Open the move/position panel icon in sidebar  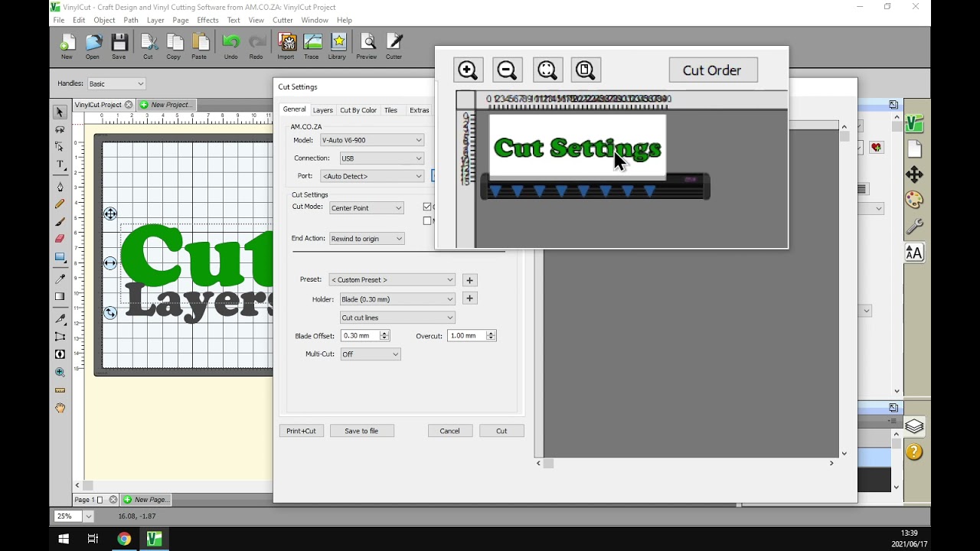(x=914, y=174)
